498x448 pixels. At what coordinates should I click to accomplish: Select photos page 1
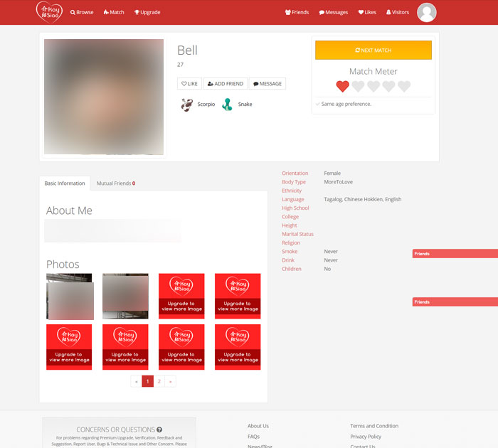[x=148, y=381]
